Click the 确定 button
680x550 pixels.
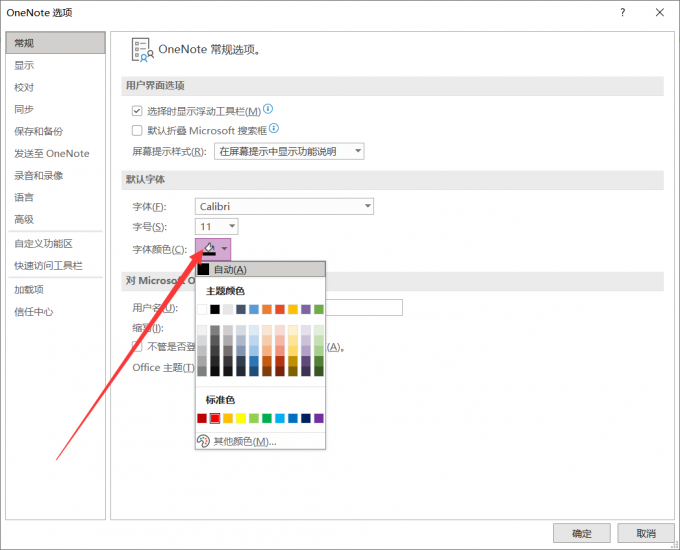pyautogui.click(x=582, y=533)
